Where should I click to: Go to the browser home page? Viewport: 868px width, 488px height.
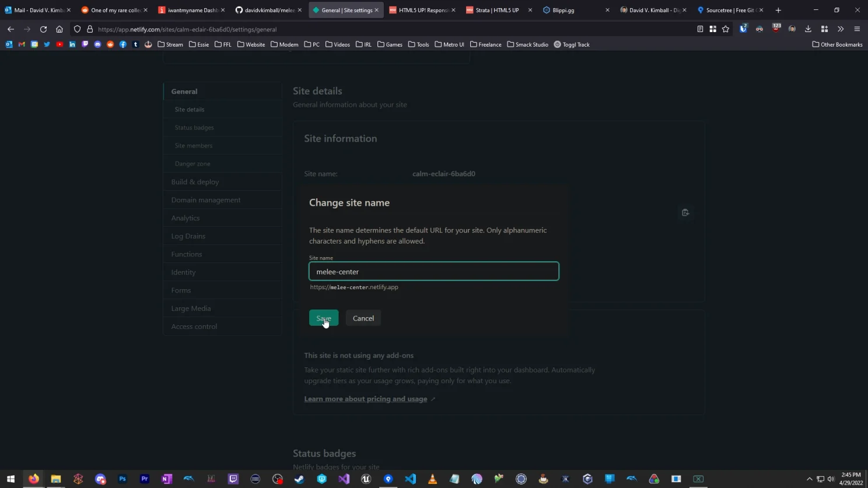tap(58, 29)
